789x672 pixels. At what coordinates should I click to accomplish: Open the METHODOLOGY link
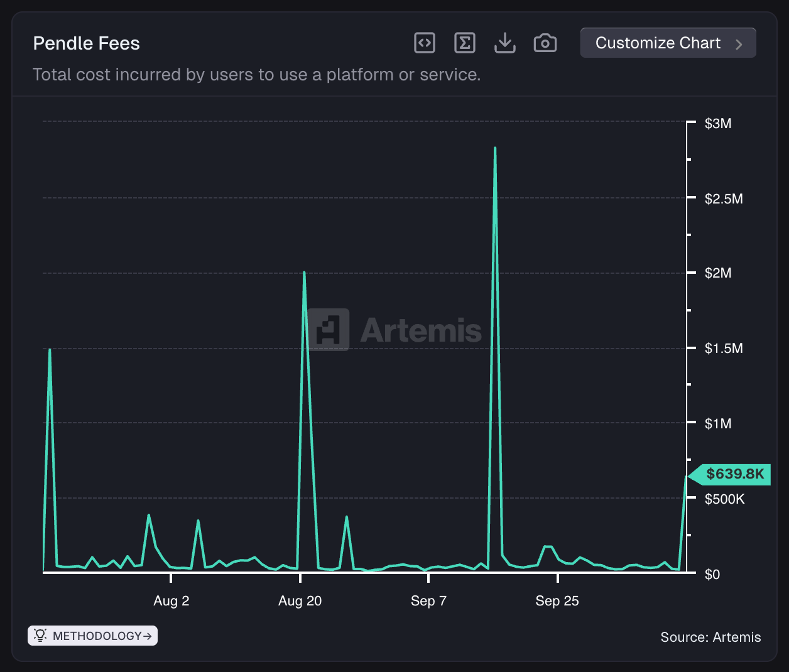[92, 636]
